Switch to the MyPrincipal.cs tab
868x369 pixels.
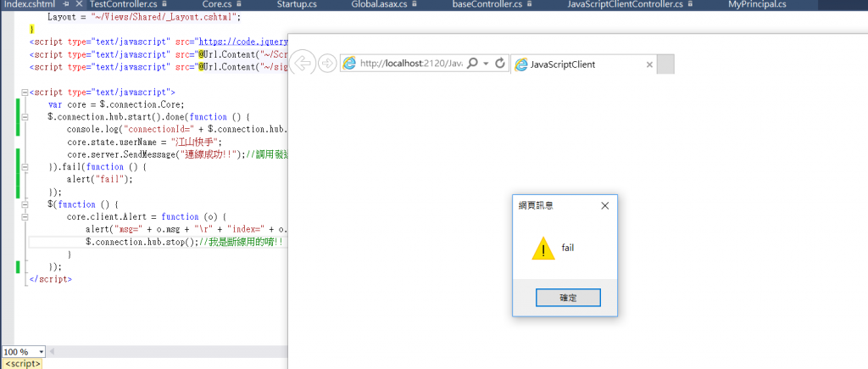757,4
